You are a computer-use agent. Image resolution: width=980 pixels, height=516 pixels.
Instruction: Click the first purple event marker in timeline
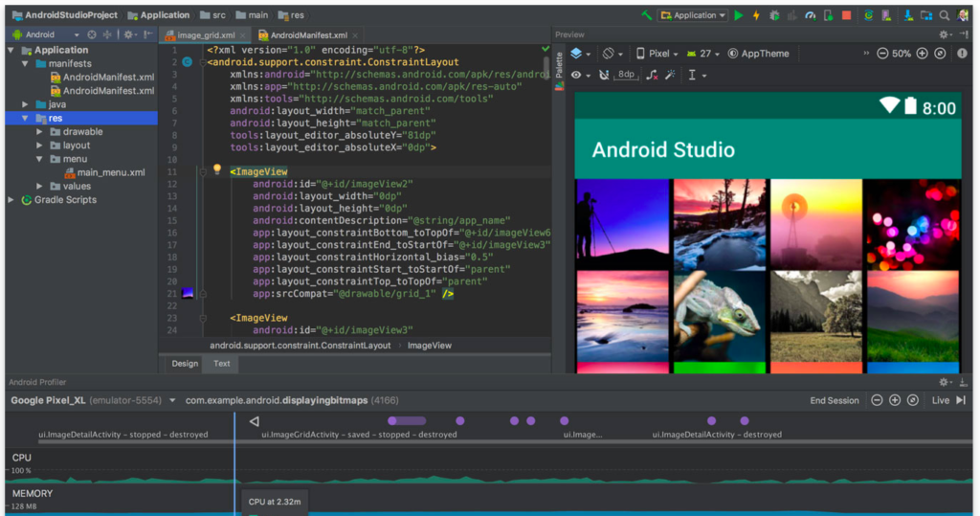(x=406, y=421)
